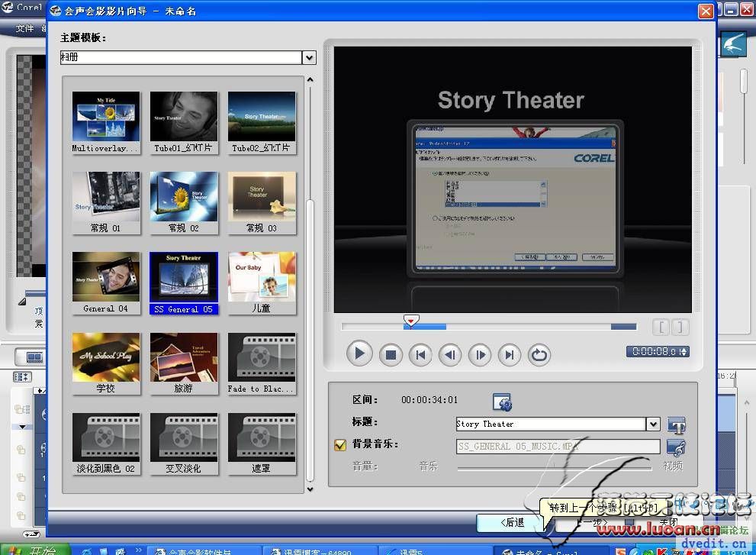Viewport: 756px width, 555px height.
Task: Click template list scroll-down arrow
Action: (310, 489)
